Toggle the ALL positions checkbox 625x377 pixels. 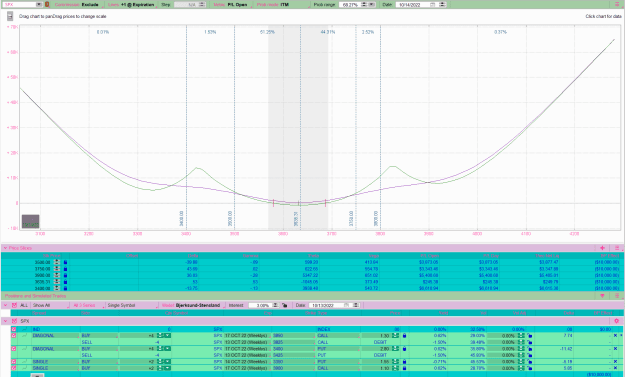tap(14, 305)
